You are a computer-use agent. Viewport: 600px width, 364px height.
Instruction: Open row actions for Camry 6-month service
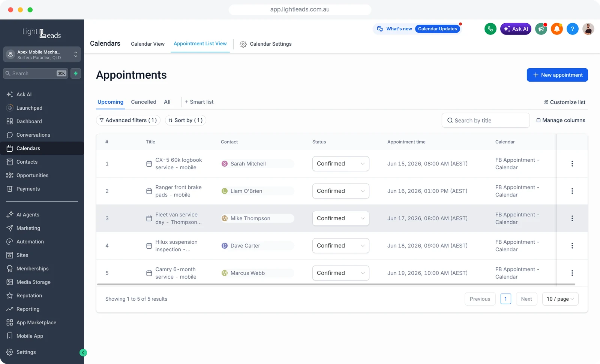point(572,273)
